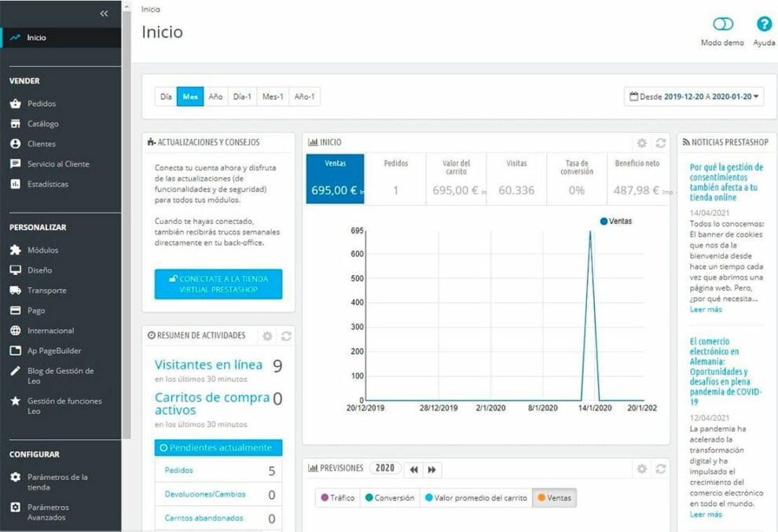Screen dimensions: 778x532
Task: Select the Ventas metric tile showing 695,00 €
Action: pyautogui.click(x=335, y=178)
